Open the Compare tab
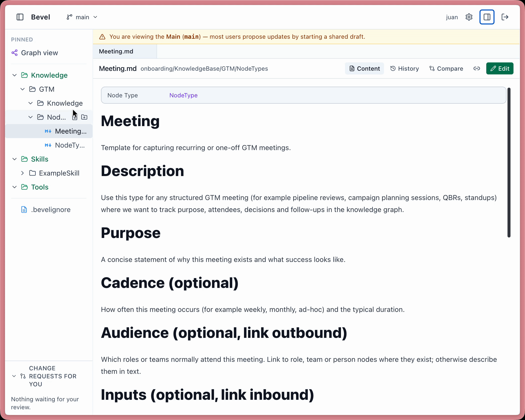Viewport: 525px width, 420px height. tap(446, 68)
